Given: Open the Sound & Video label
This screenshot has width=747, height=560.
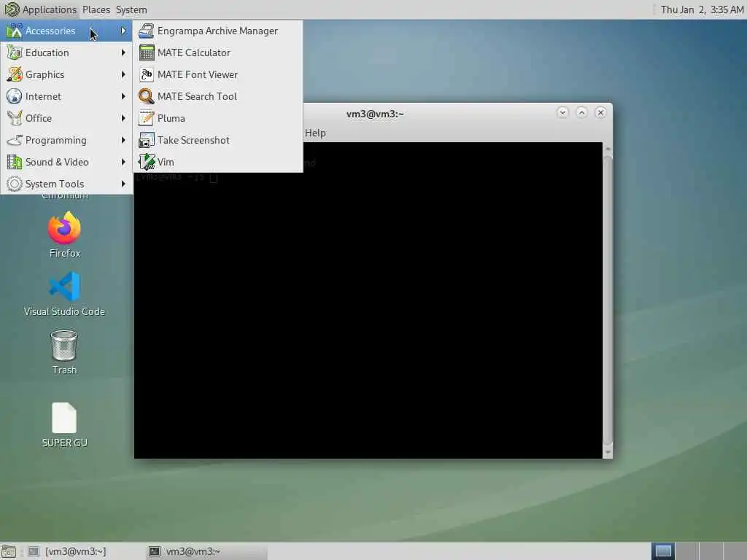Looking at the screenshot, I should click(x=57, y=163).
